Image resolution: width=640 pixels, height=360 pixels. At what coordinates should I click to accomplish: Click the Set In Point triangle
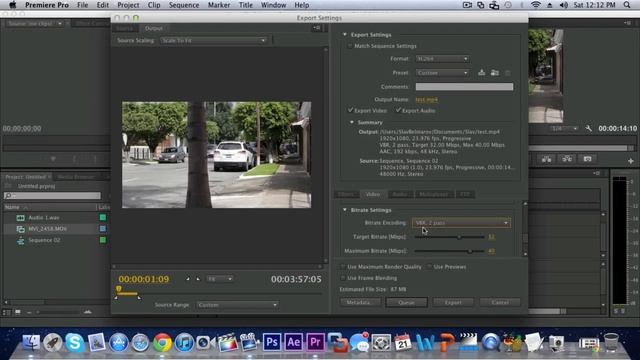(188, 279)
